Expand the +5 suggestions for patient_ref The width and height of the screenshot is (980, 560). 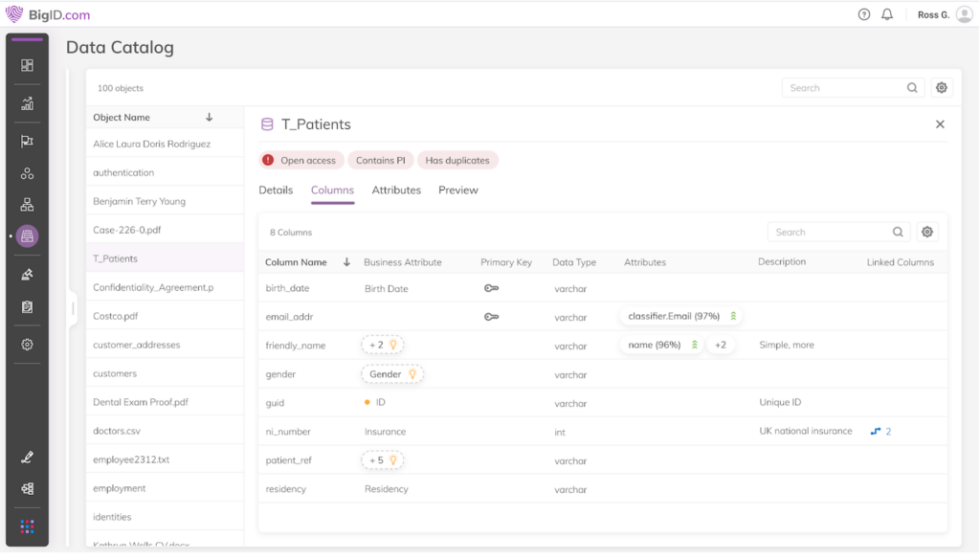click(x=382, y=460)
